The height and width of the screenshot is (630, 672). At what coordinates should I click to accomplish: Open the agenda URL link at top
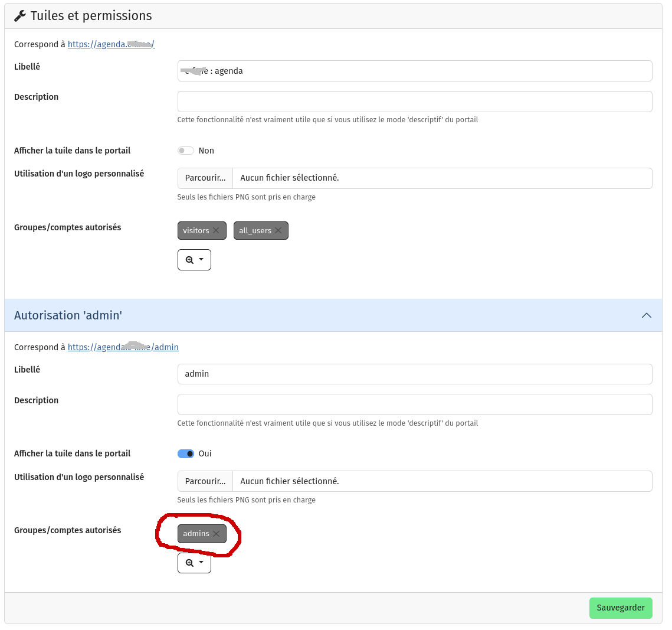point(111,44)
